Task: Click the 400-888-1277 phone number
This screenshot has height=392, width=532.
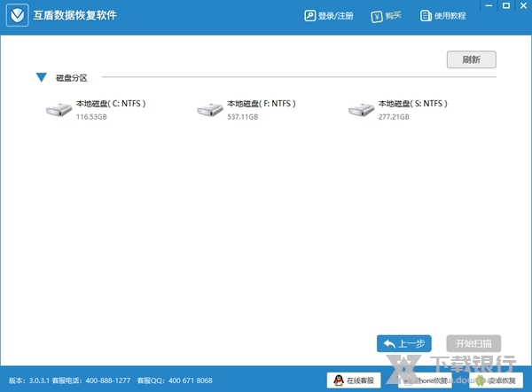Action: (108, 380)
